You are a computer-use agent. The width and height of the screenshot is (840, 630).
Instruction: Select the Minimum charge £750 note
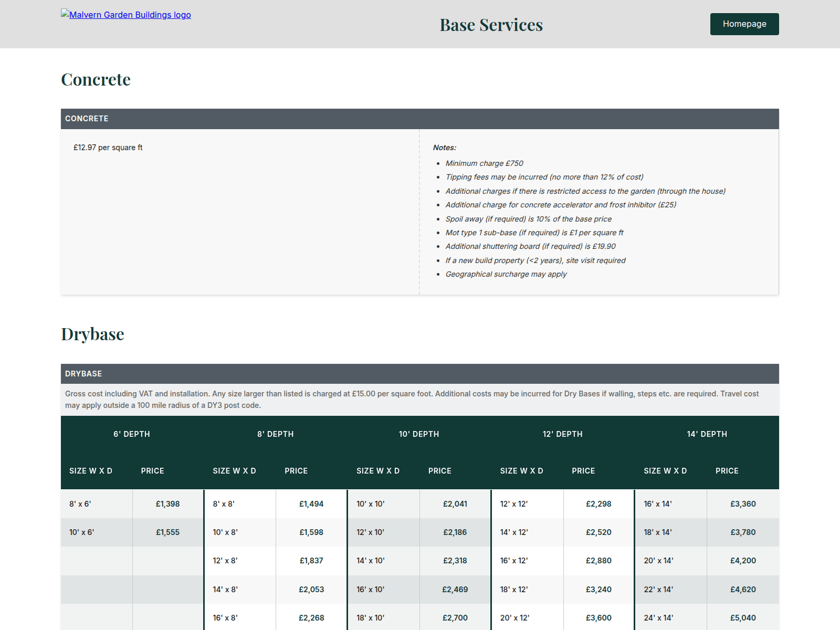(x=484, y=163)
